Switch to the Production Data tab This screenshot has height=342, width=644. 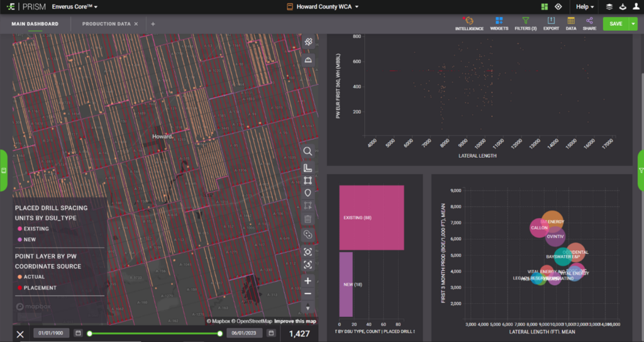(106, 24)
